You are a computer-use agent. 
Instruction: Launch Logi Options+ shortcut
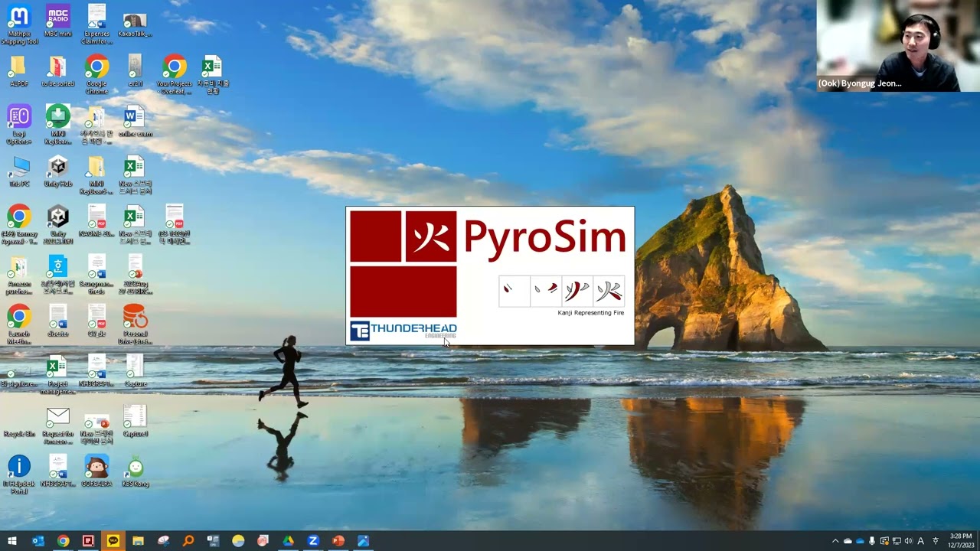click(x=19, y=124)
